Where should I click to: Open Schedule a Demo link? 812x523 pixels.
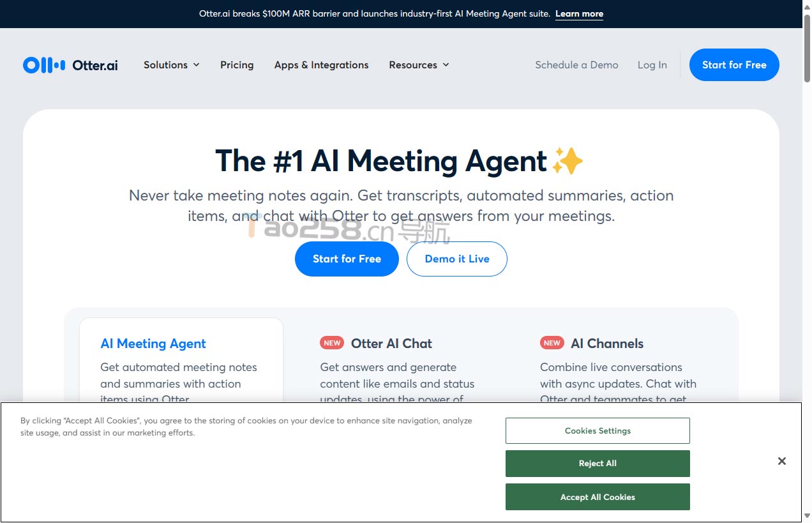pos(576,65)
